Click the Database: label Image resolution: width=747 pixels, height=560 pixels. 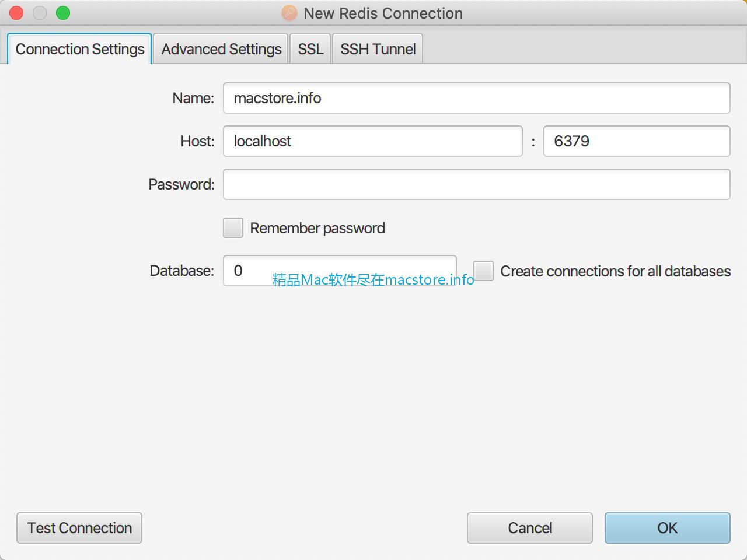[182, 271]
